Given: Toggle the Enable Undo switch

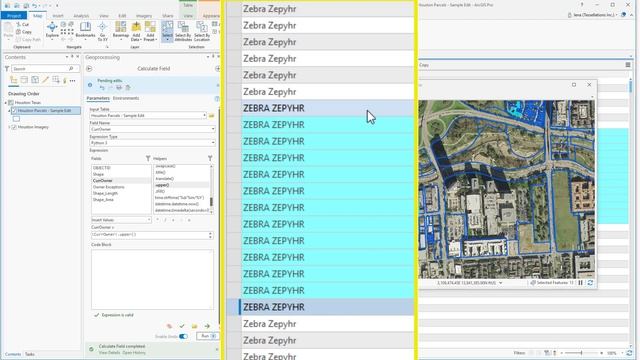Looking at the screenshot, I should pyautogui.click(x=183, y=336).
